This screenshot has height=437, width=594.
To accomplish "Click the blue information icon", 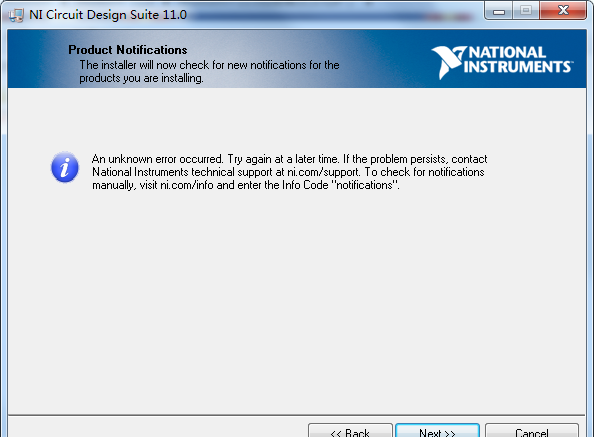I will tap(65, 167).
